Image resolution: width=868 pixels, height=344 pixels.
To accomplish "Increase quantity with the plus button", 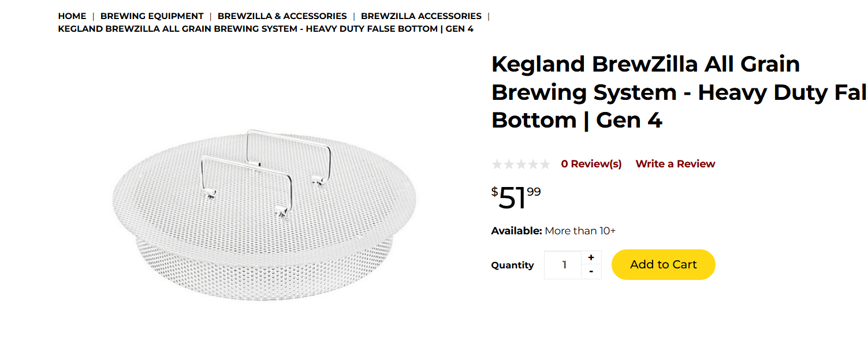I will (591, 258).
